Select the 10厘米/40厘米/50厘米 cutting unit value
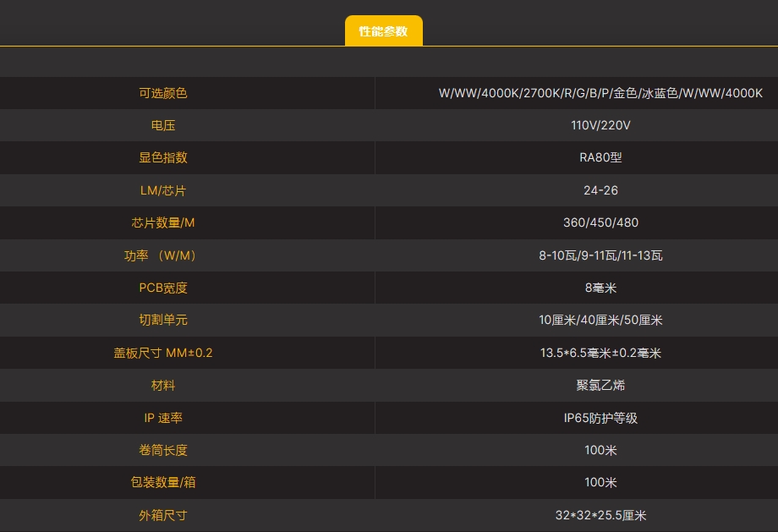778x532 pixels. coord(600,320)
